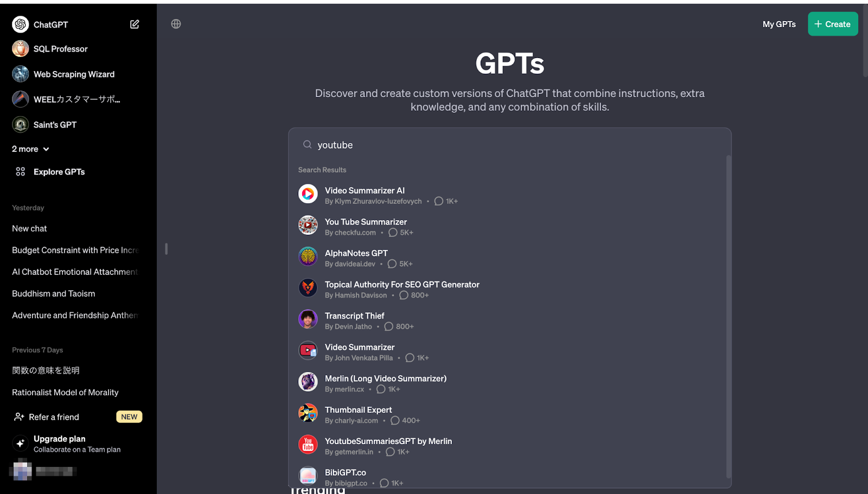This screenshot has height=494, width=868.
Task: Click the WEEL customer support GPT avatar
Action: 21,99
